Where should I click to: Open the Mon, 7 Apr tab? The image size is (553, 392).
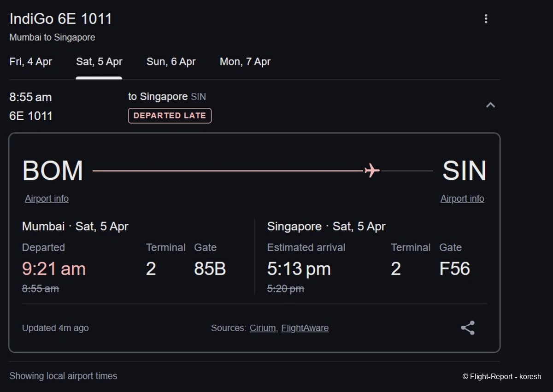tap(245, 62)
